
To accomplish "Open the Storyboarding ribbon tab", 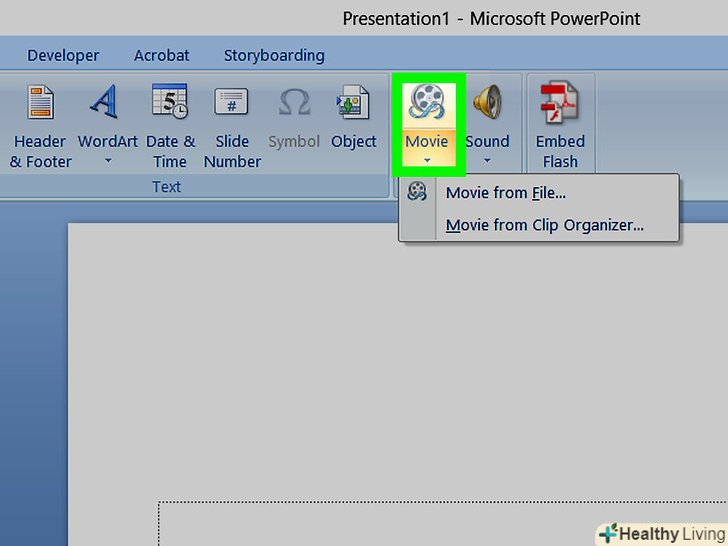I will [x=274, y=55].
